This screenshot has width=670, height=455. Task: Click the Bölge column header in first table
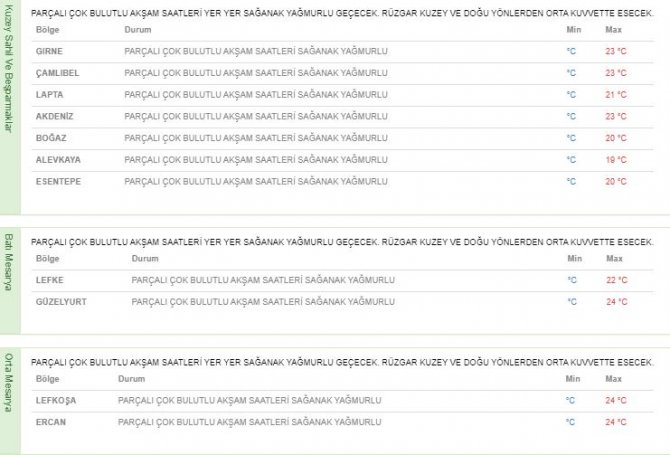pos(47,31)
